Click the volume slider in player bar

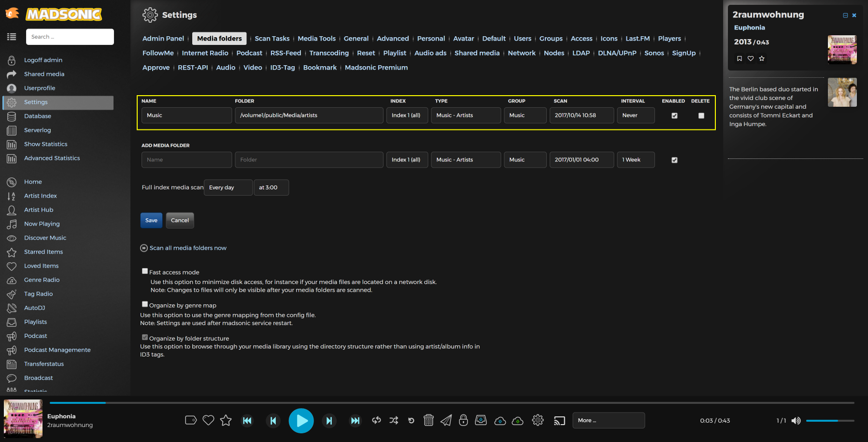pos(830,421)
